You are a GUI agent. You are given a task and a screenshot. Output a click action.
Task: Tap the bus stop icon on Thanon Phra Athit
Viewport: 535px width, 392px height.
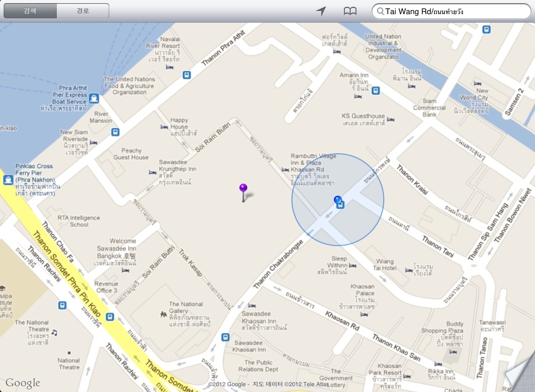(x=186, y=75)
